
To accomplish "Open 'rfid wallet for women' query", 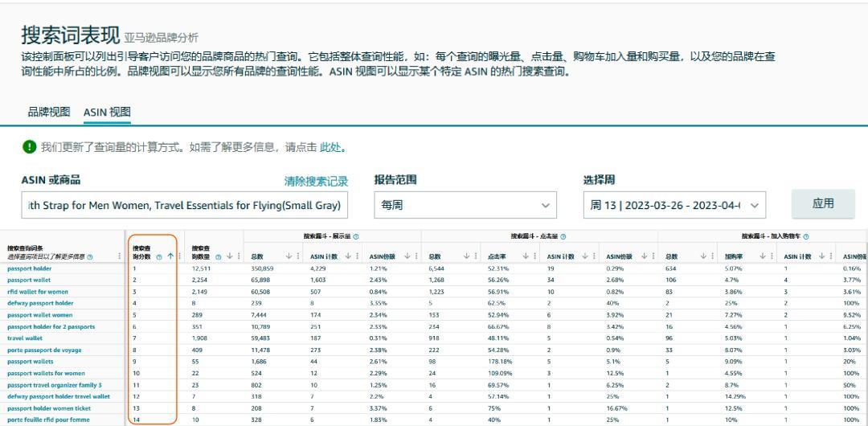I will pyautogui.click(x=38, y=292).
